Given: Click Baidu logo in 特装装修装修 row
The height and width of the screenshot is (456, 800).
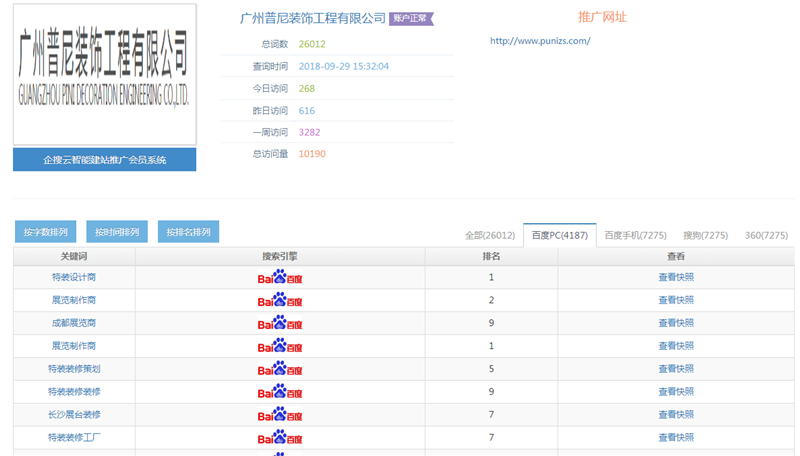Looking at the screenshot, I should point(280,392).
